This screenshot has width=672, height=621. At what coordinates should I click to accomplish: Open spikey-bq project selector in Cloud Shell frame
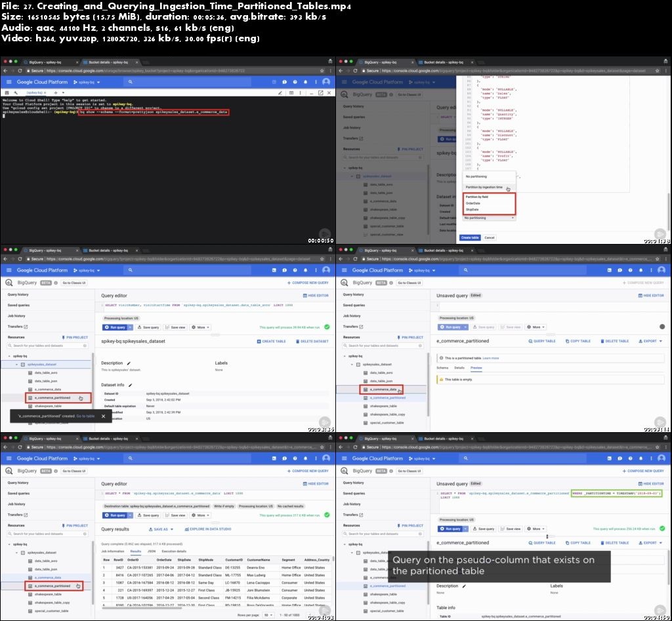point(87,82)
